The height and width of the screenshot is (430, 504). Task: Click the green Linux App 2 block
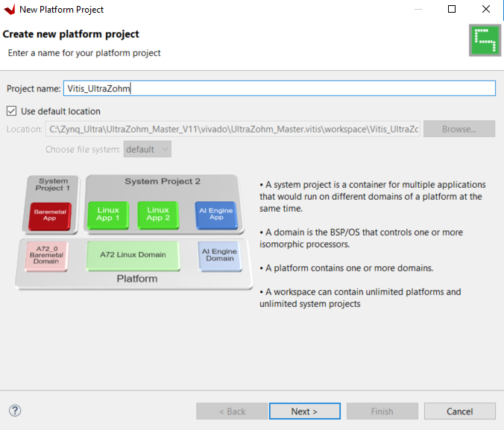click(x=157, y=214)
